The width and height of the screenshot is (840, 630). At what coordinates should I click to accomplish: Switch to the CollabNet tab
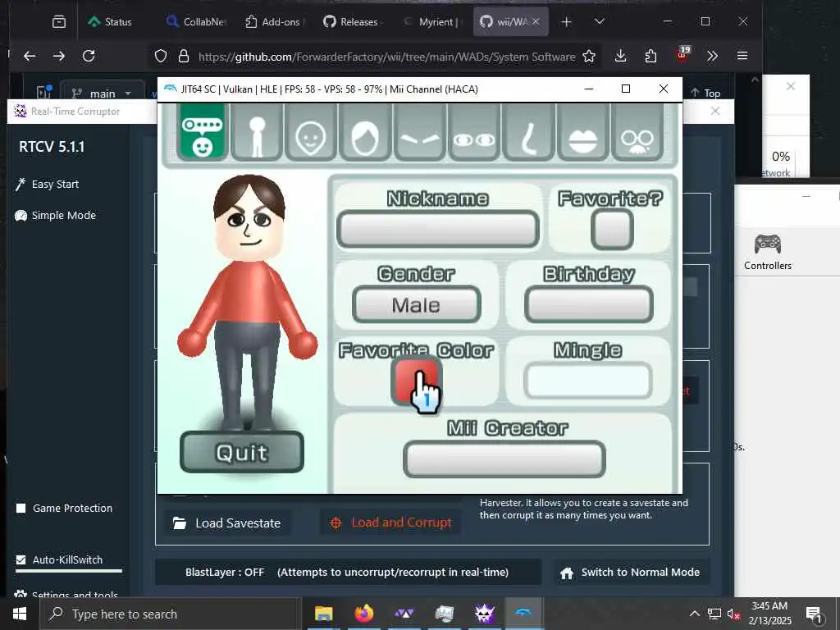coord(196,22)
